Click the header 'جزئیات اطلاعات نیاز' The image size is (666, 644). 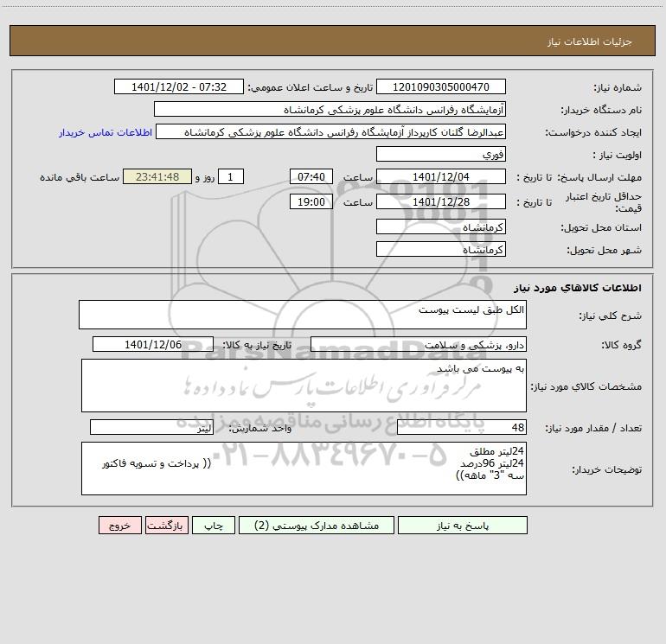(x=590, y=41)
